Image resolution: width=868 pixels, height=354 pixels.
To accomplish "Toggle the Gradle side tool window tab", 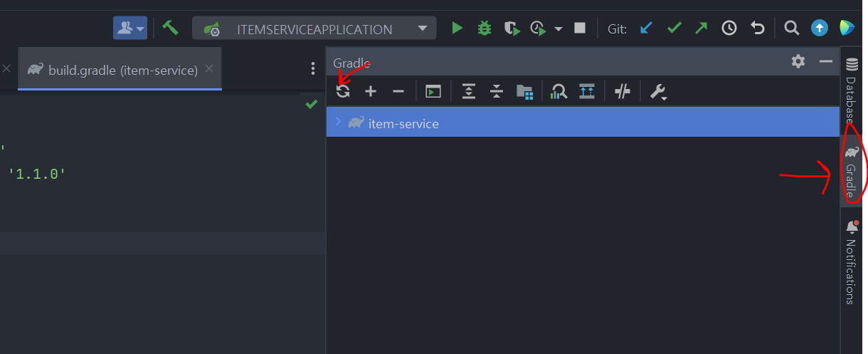I will pyautogui.click(x=851, y=171).
